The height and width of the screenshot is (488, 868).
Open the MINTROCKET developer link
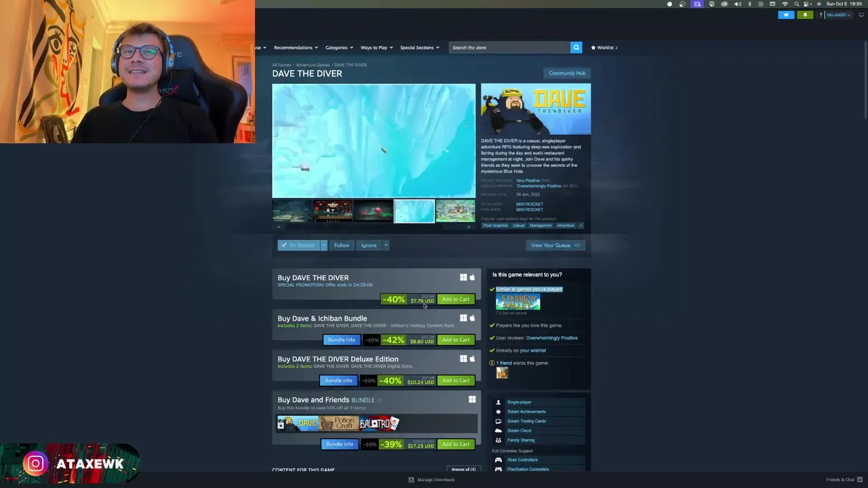pos(530,204)
